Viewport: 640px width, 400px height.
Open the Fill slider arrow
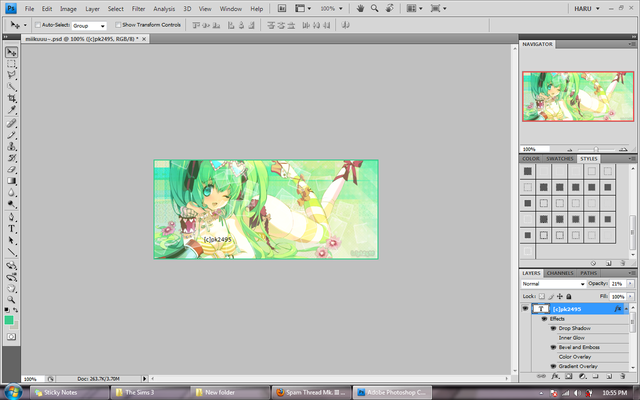point(630,296)
